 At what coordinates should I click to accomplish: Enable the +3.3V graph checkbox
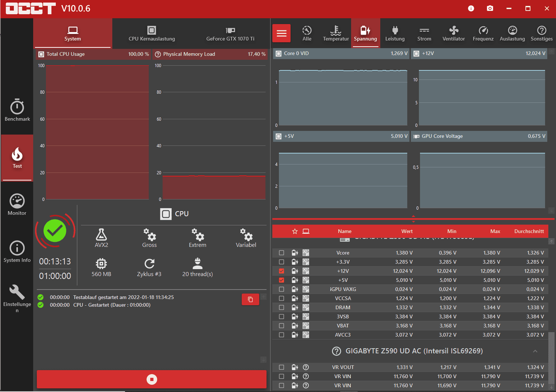click(x=281, y=262)
